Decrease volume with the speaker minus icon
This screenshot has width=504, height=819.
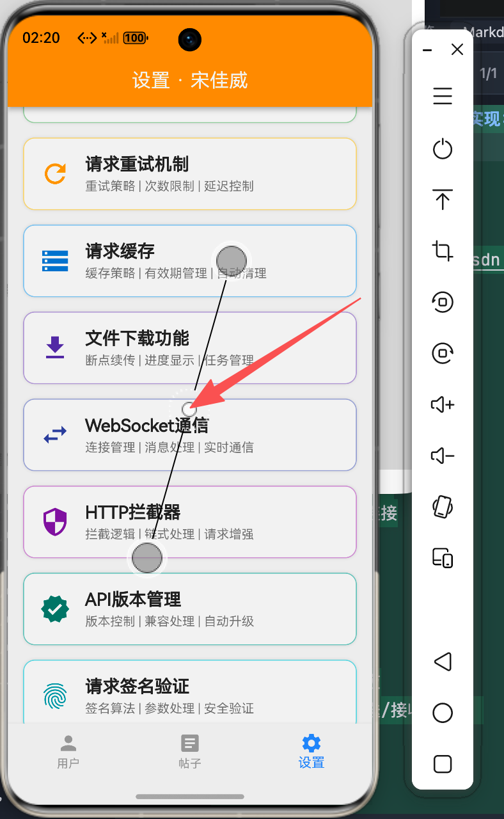tap(443, 456)
